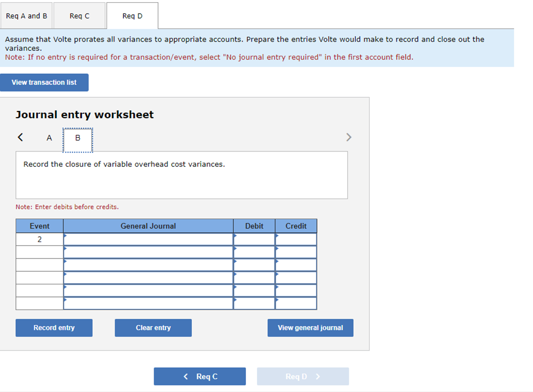Open the fourth row account dropdown
The width and height of the screenshot is (533, 392).
tap(148, 278)
